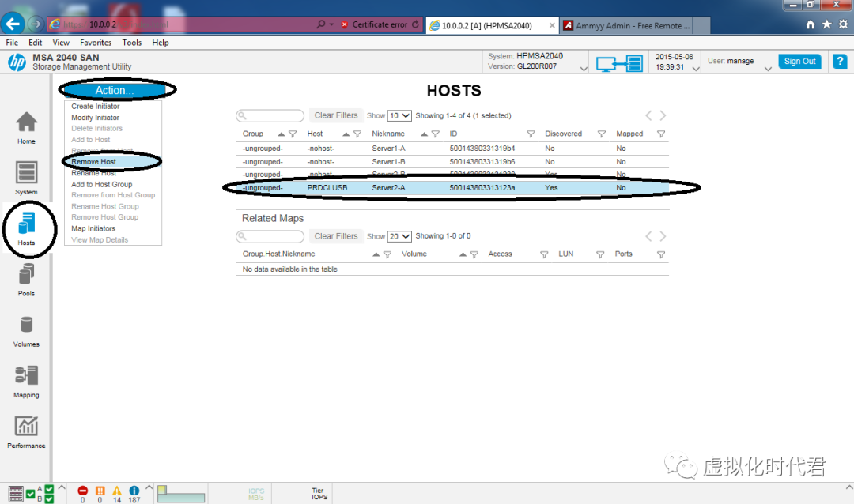854x504 pixels.
Task: Open the File menu
Action: point(12,43)
